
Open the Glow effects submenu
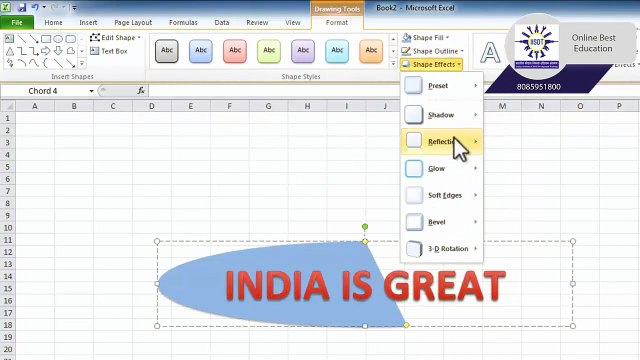(x=442, y=169)
